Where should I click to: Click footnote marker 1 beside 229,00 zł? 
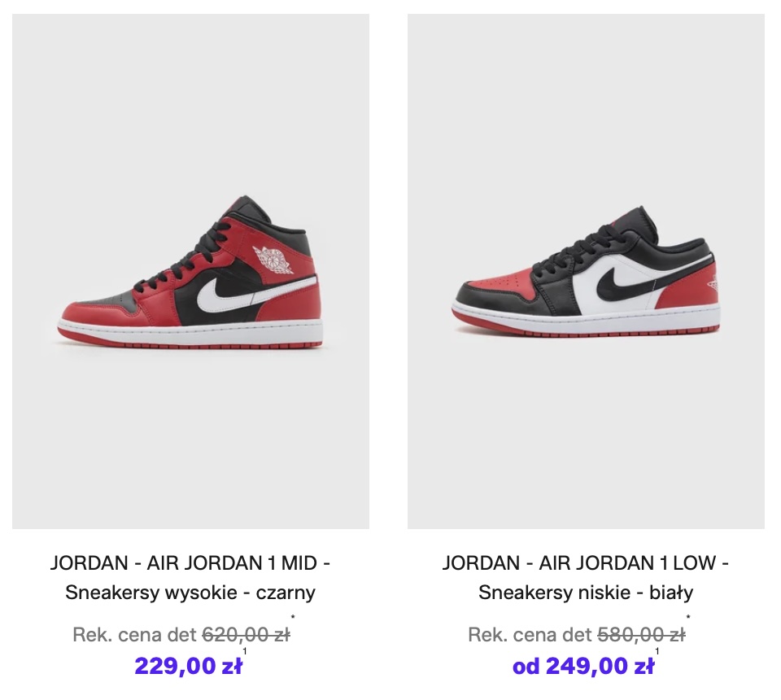point(245,651)
